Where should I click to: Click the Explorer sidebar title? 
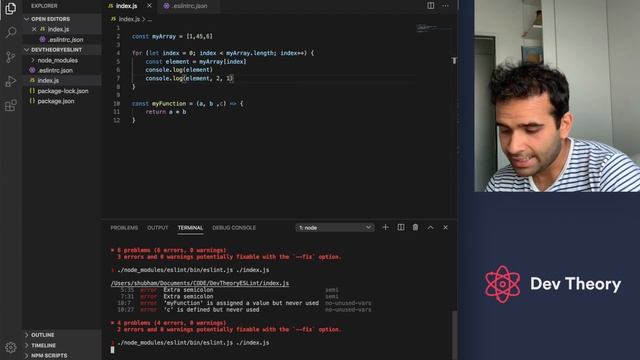point(44,6)
